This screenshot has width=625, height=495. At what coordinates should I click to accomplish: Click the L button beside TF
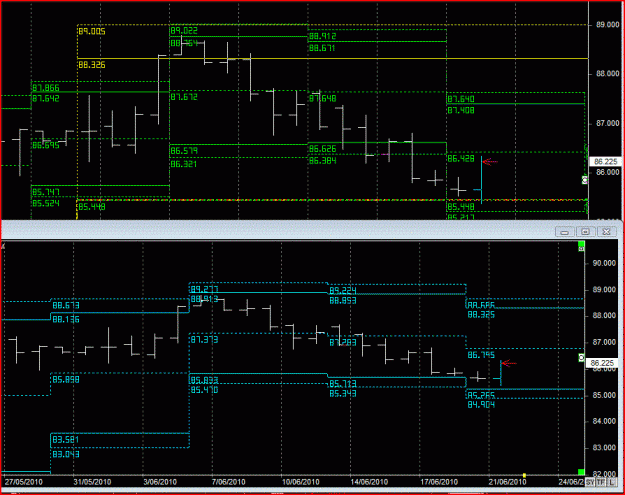(x=611, y=482)
